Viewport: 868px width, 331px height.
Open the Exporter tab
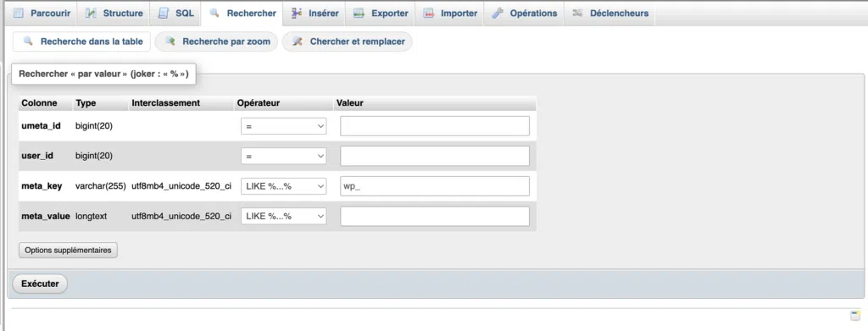click(x=381, y=14)
